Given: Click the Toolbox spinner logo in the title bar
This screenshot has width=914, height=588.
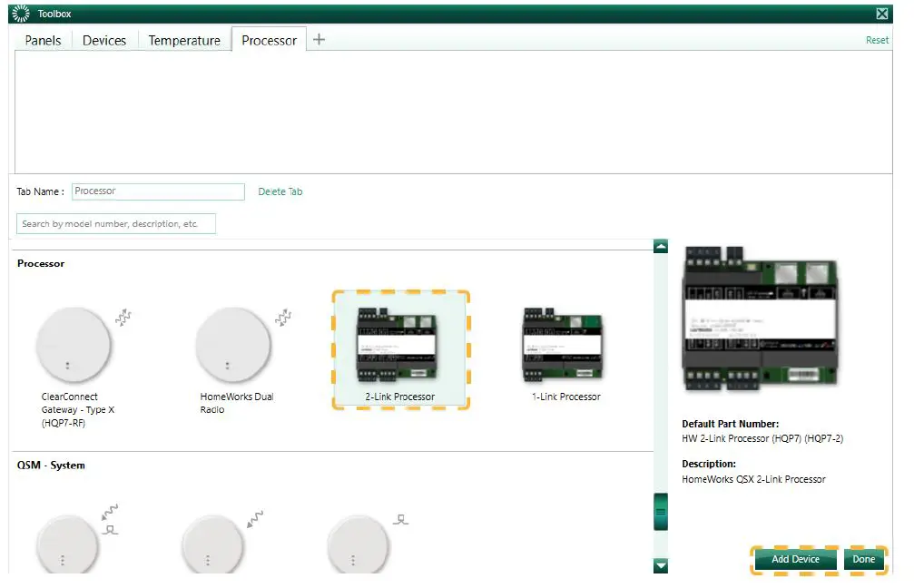Looking at the screenshot, I should (x=19, y=13).
